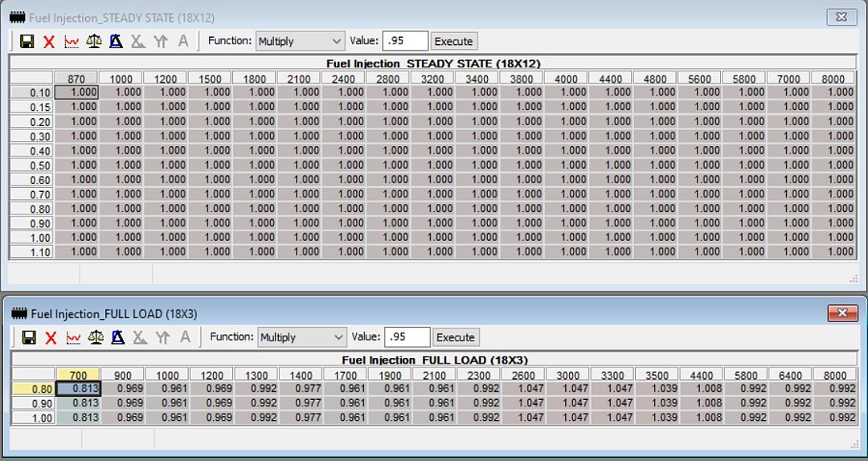Click the greyed A icon in STEADY STATE toolbar

click(x=182, y=42)
